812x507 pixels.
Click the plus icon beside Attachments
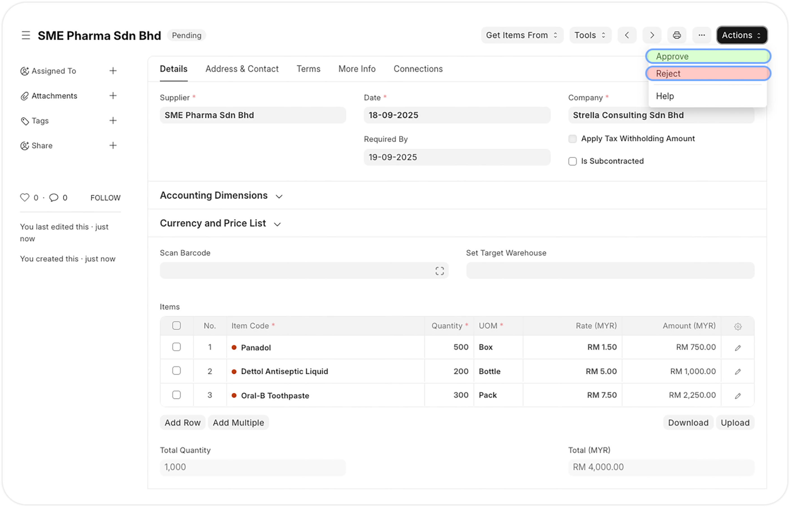[113, 96]
